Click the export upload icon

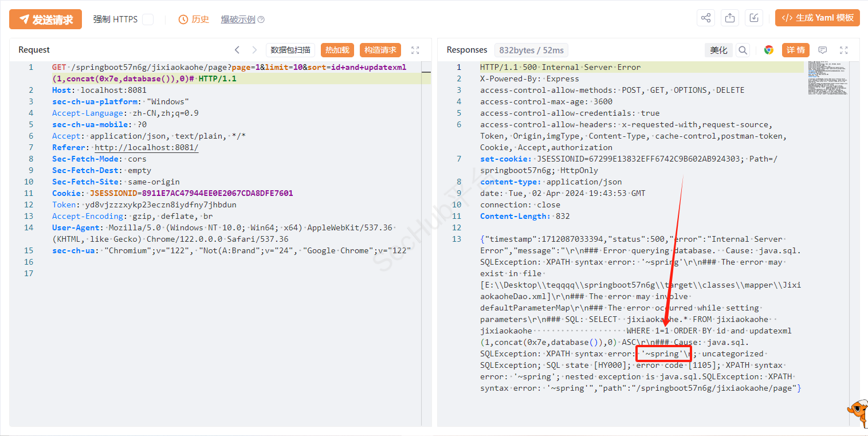[730, 18]
